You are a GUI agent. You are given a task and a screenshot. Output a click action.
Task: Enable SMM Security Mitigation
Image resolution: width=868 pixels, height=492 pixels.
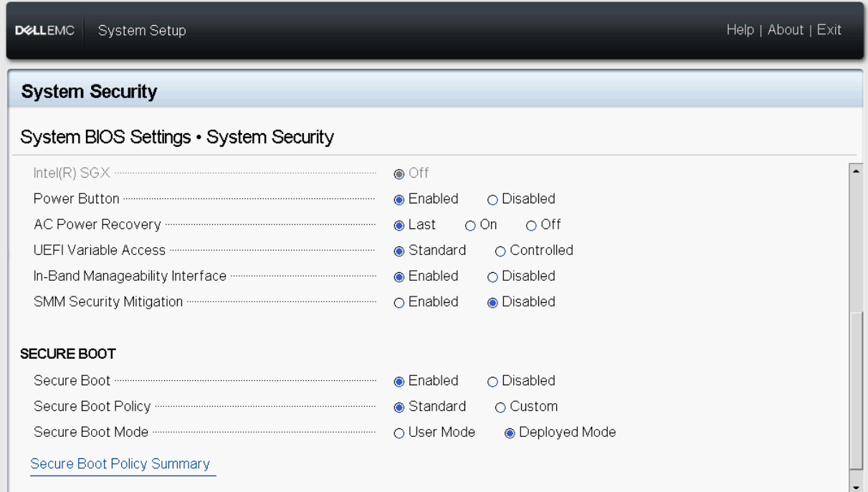click(x=399, y=302)
